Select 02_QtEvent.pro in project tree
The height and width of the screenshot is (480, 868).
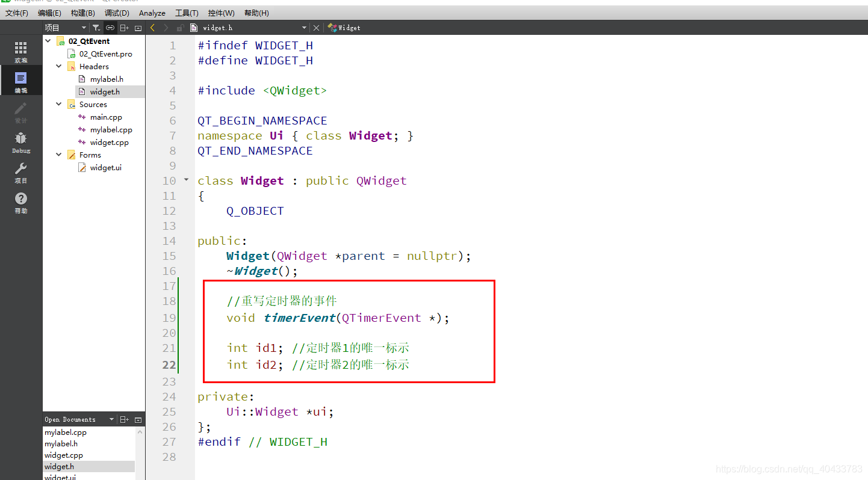105,54
